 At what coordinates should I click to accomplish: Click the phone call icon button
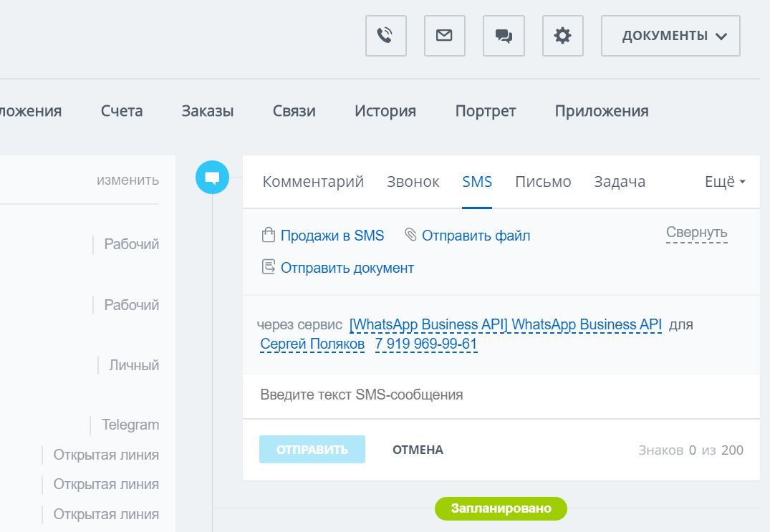pyautogui.click(x=385, y=36)
